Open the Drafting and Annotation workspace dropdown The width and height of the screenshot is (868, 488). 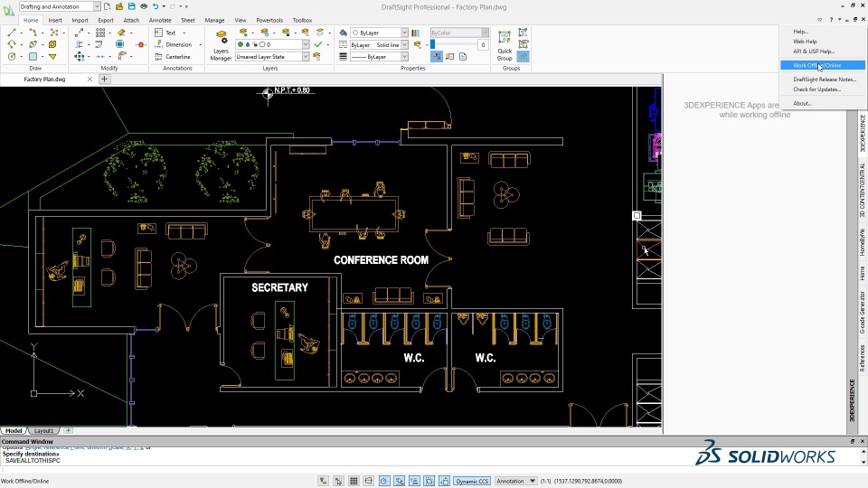pyautogui.click(x=60, y=6)
